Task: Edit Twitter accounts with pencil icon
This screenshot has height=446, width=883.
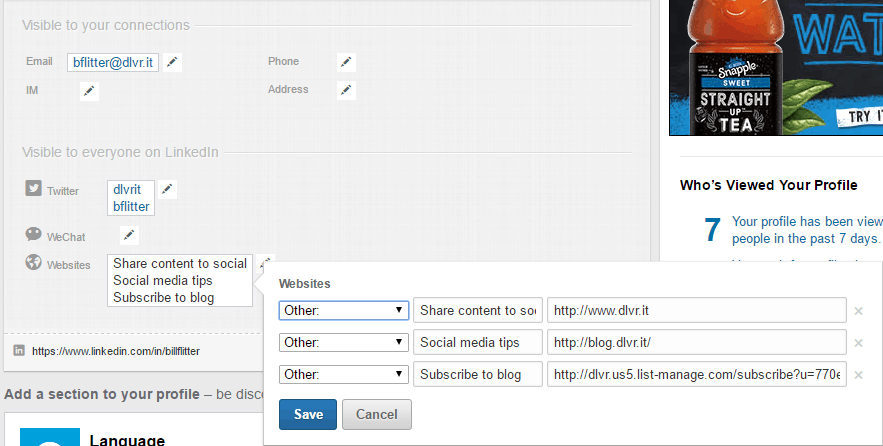Action: [167, 189]
